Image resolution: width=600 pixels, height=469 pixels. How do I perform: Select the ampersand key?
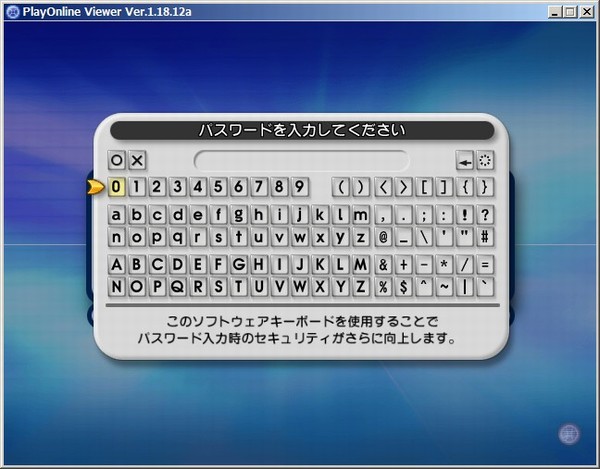click(x=383, y=265)
